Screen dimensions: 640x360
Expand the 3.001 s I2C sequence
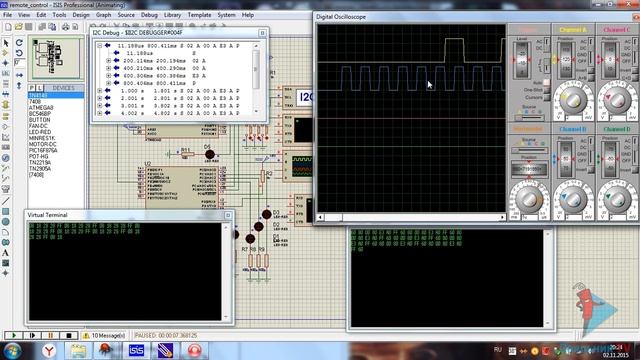click(x=100, y=105)
